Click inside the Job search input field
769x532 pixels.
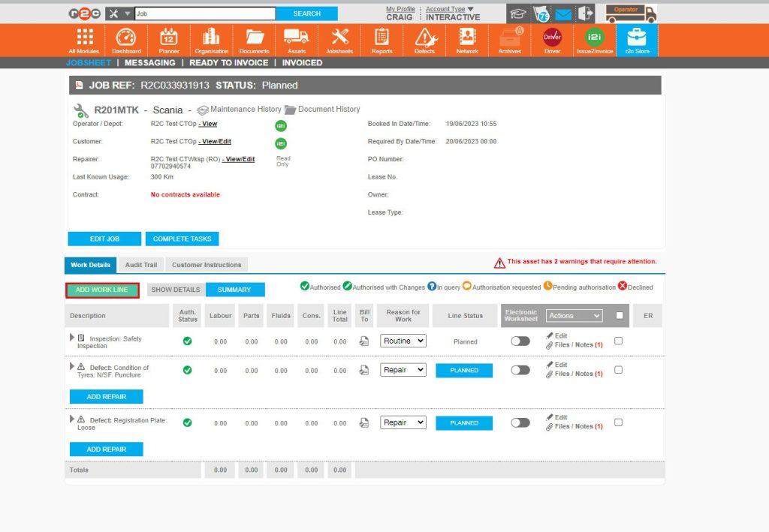point(203,13)
